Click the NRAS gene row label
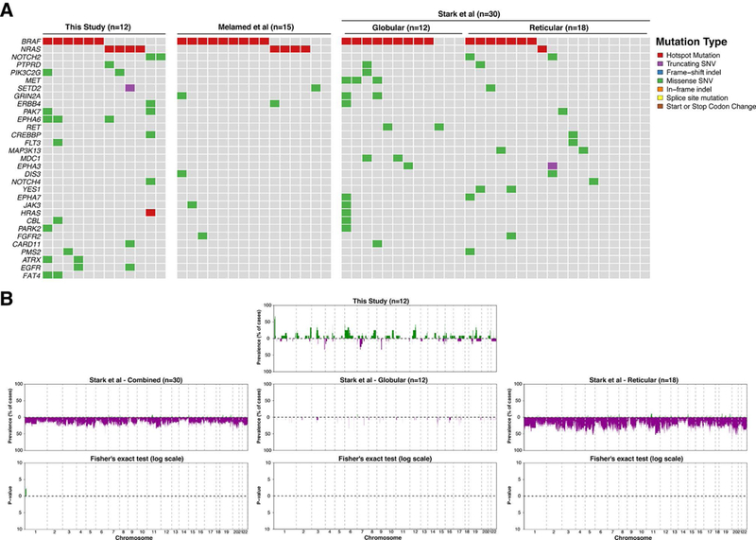This screenshot has height=540, width=756. 31,49
